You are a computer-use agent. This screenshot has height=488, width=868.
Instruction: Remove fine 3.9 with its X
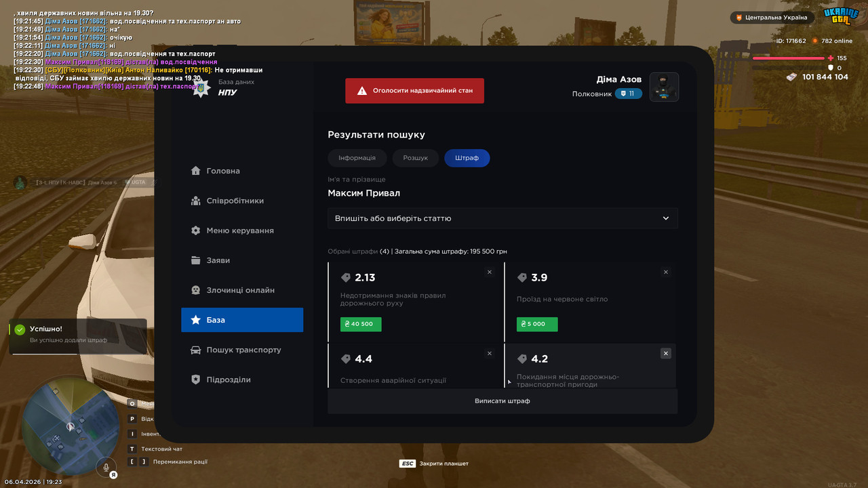coord(666,272)
